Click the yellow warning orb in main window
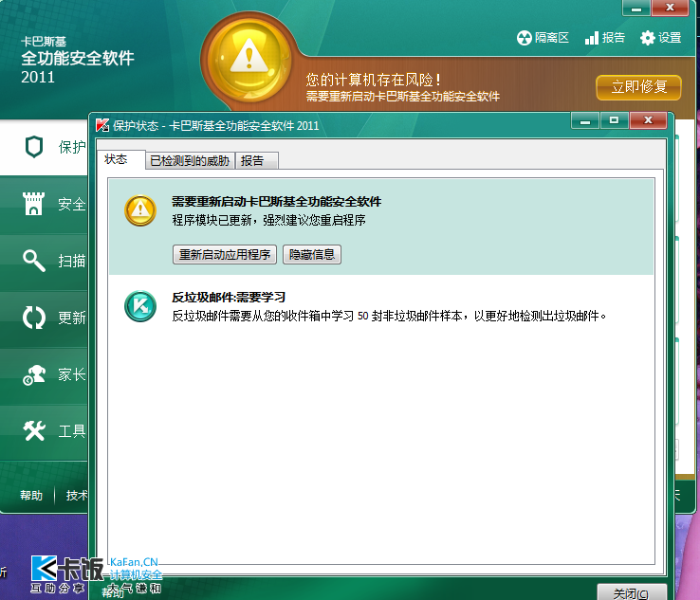The image size is (700, 600). [249, 61]
